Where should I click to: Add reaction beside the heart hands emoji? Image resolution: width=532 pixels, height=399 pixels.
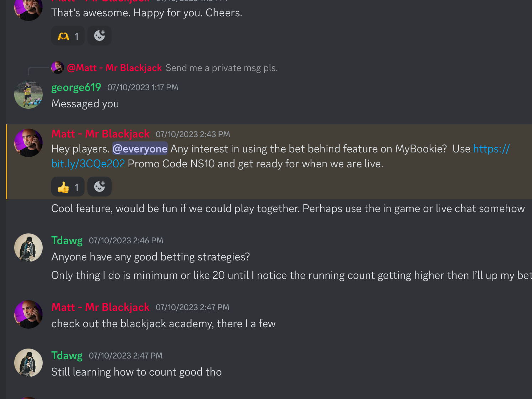tap(100, 36)
